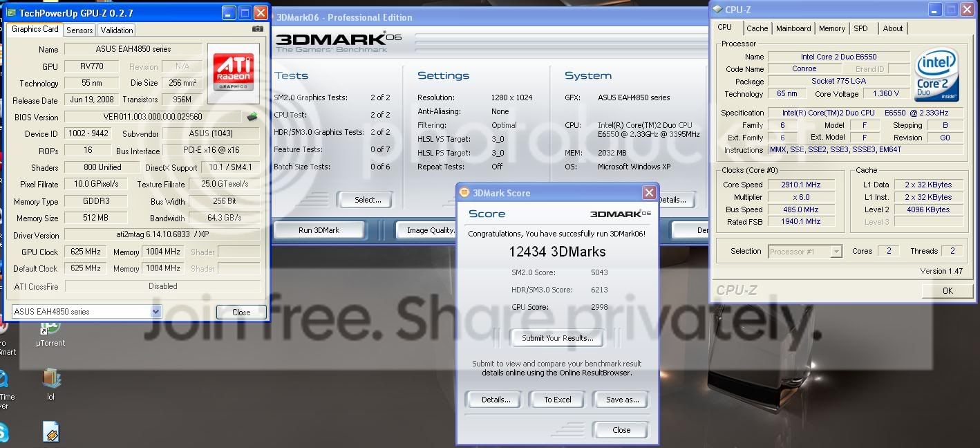
Task: Click the Intel Core 2 Duo E6550 name field
Action: click(x=838, y=57)
